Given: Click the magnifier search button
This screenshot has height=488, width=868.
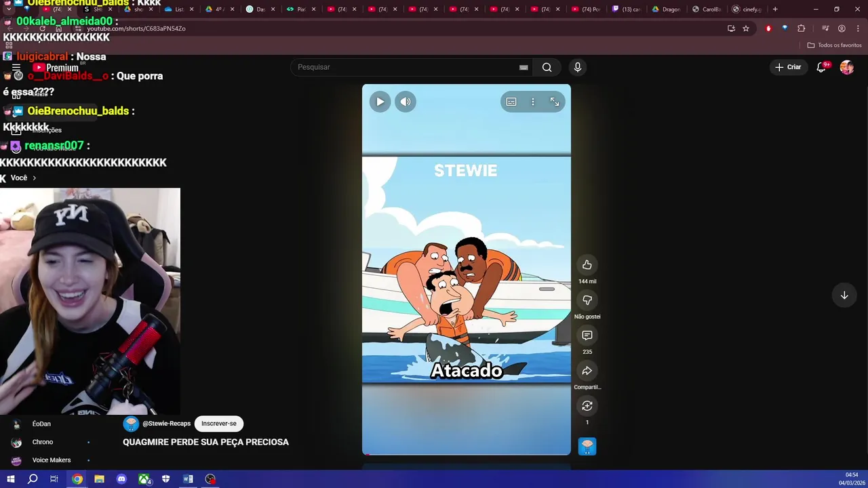Looking at the screenshot, I should [x=547, y=67].
